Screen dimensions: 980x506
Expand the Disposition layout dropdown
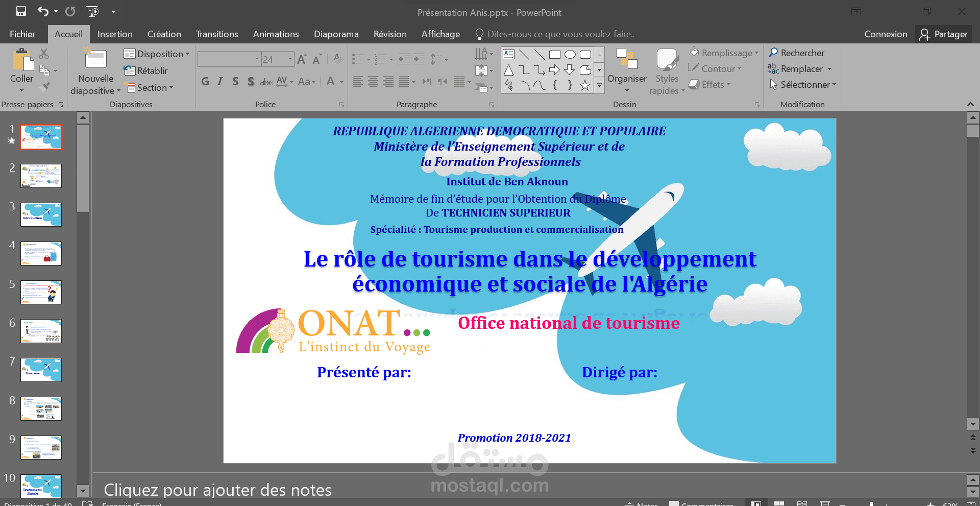pyautogui.click(x=157, y=54)
